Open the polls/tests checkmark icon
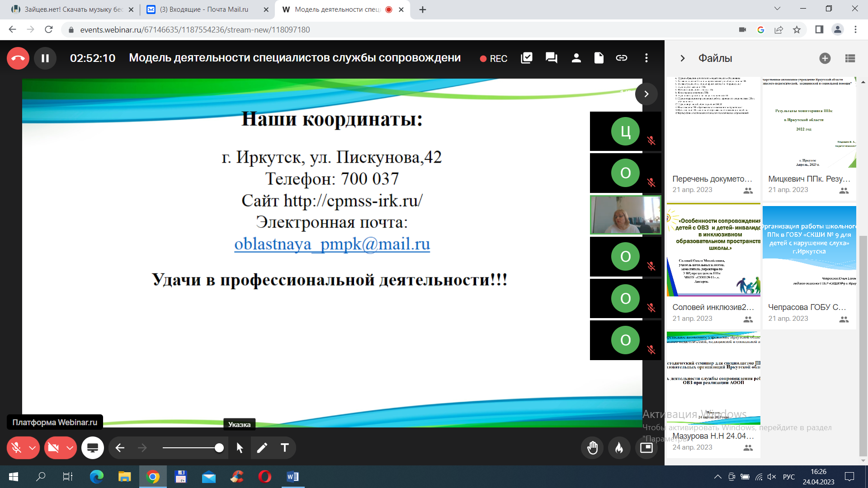 (527, 58)
